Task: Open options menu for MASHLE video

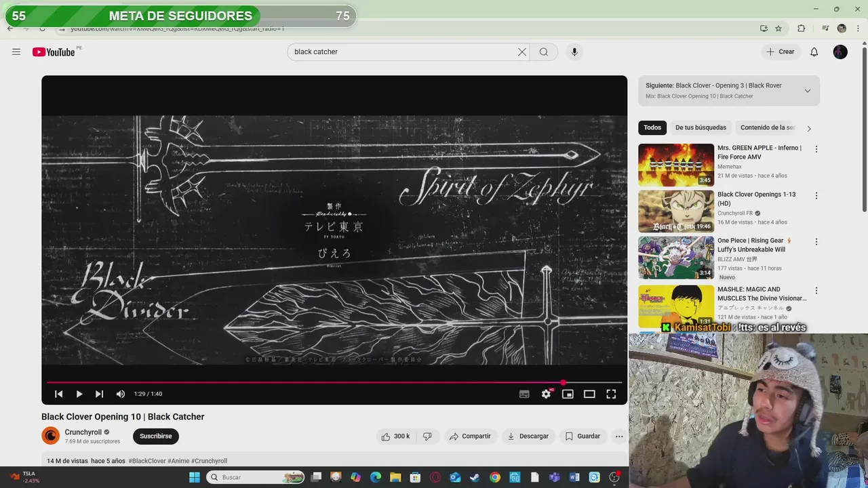Action: [x=816, y=290]
